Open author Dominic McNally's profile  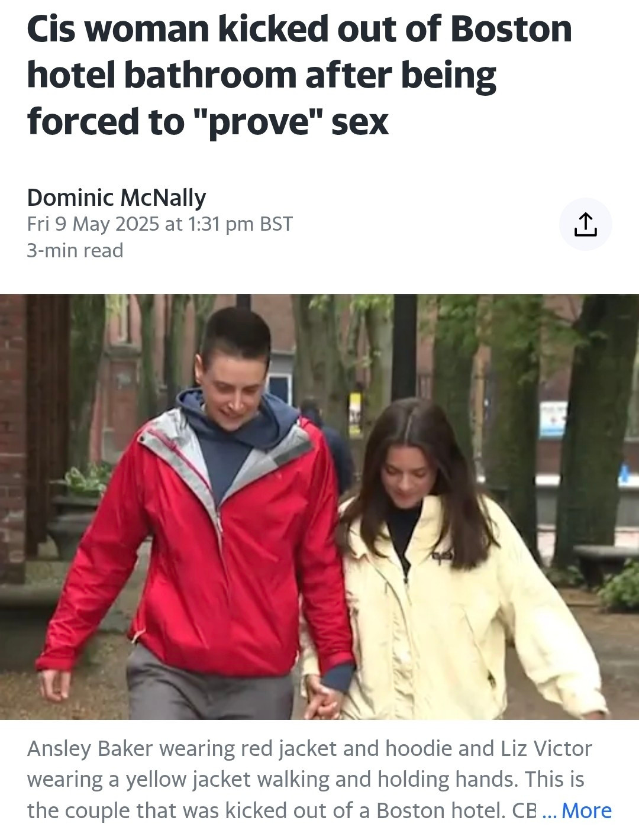tap(117, 198)
